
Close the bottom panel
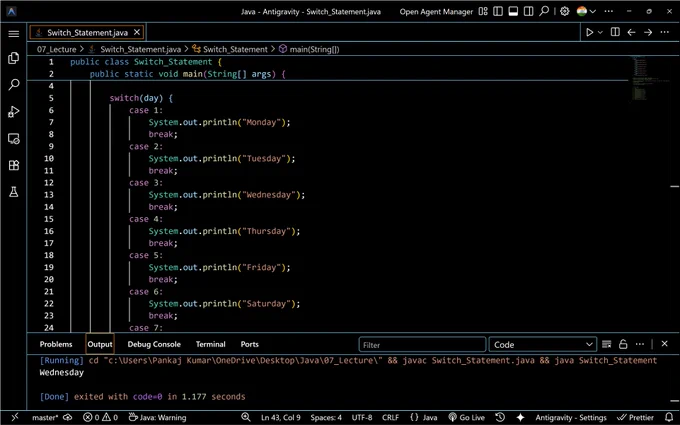pyautogui.click(x=664, y=344)
